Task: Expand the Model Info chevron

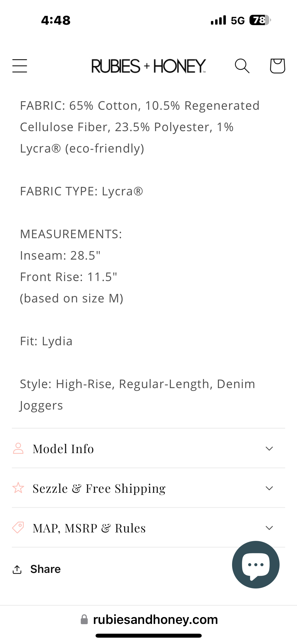Action: pyautogui.click(x=269, y=449)
